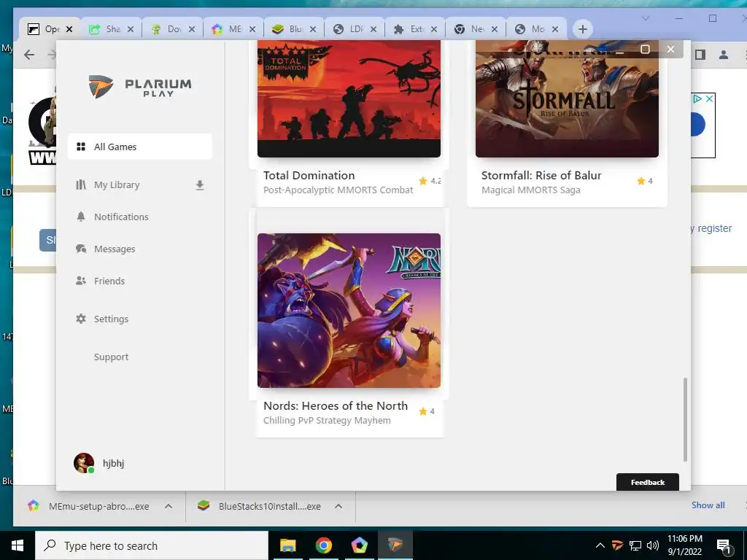Open the Chrome profile icon
The image size is (747, 560).
[724, 55]
